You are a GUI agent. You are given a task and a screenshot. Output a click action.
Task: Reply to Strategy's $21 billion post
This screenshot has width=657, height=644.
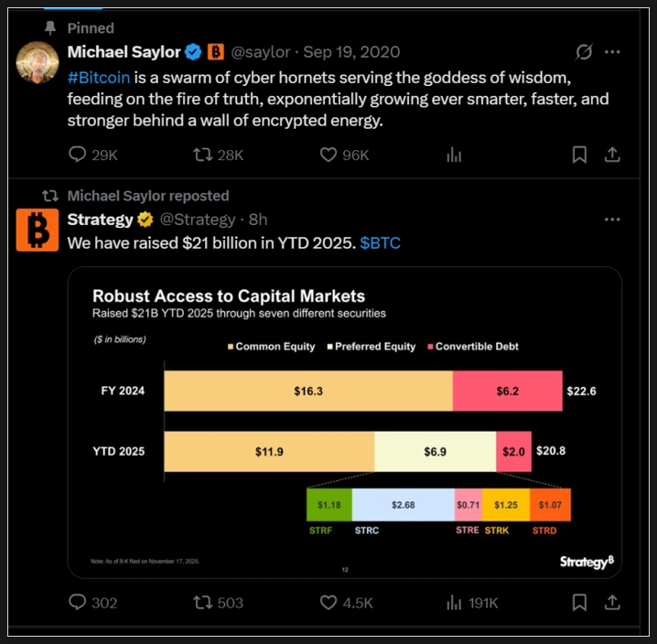(79, 603)
